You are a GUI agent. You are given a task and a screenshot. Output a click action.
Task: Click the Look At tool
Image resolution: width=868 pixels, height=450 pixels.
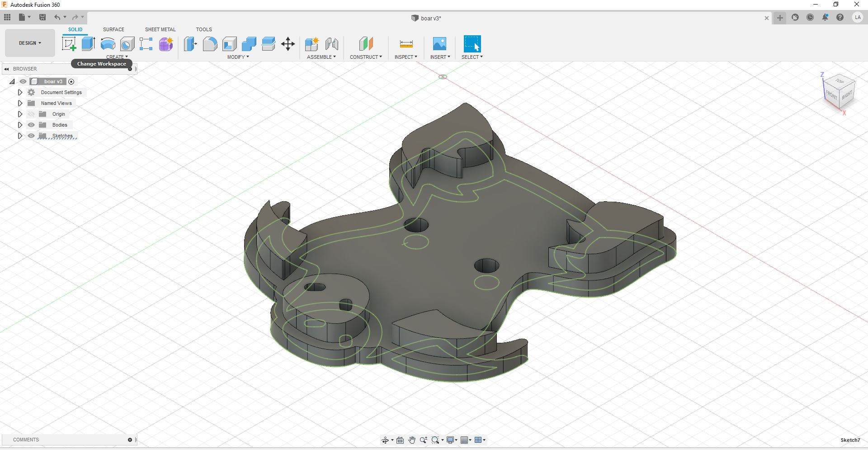click(400, 440)
